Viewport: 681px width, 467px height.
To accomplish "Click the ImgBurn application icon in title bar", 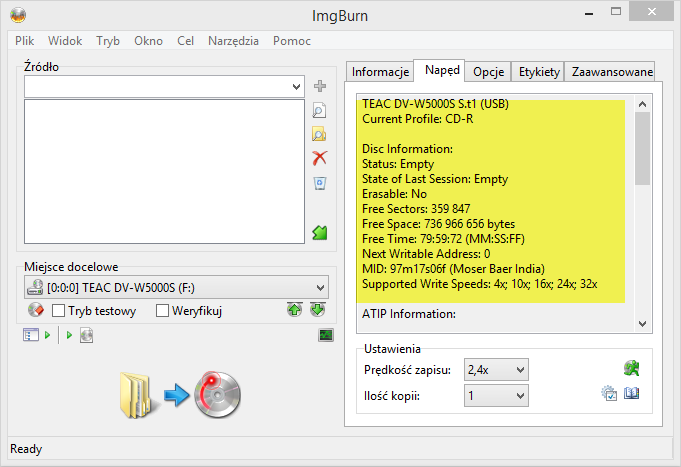I will [x=18, y=15].
